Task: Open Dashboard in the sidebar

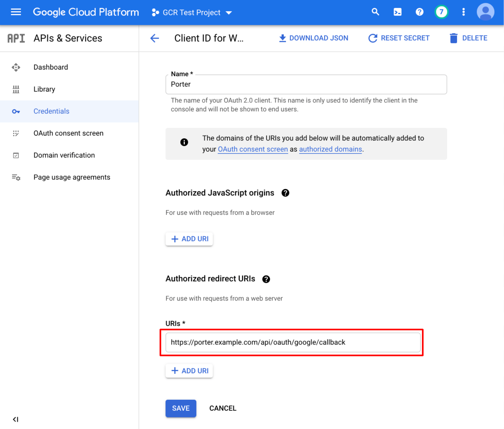Action: tap(51, 67)
